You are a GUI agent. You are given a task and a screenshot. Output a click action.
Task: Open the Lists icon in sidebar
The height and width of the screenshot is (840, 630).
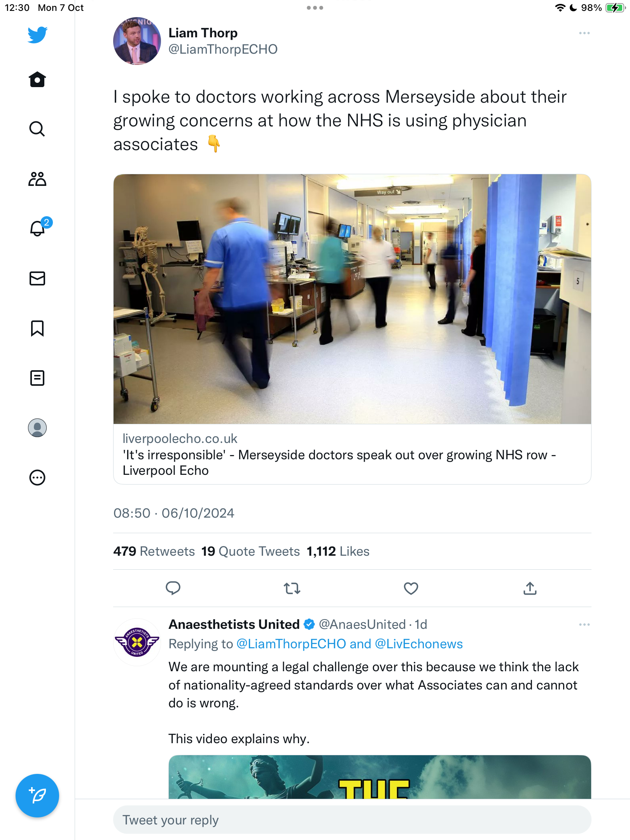point(37,378)
